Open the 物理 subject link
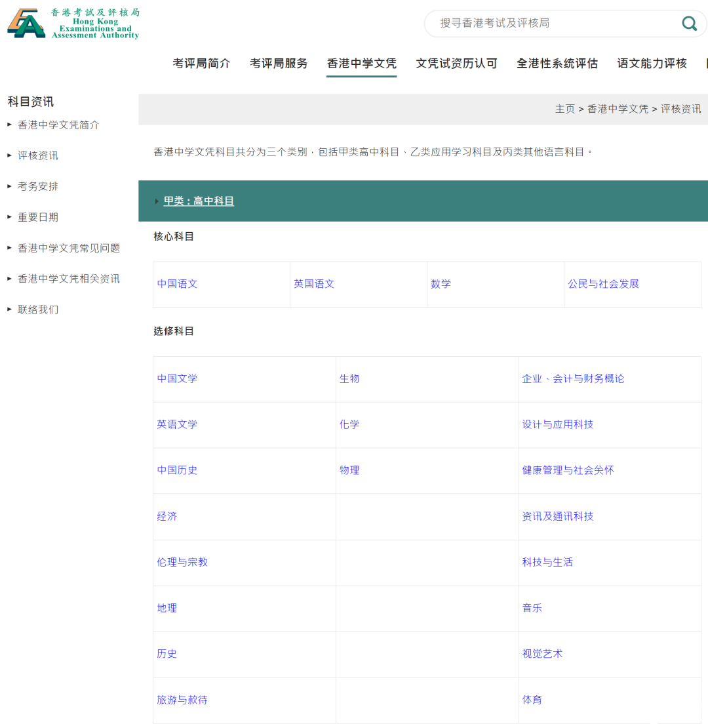The width and height of the screenshot is (708, 728). click(349, 470)
